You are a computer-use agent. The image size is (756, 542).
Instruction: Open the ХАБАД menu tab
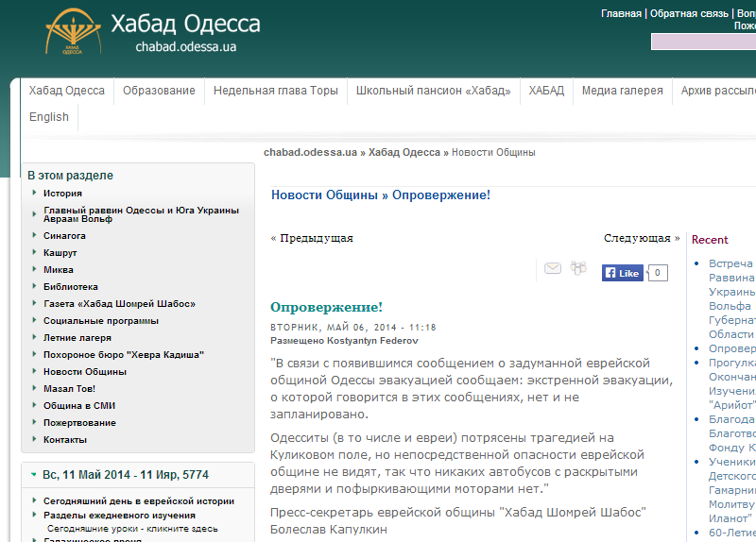(x=546, y=91)
